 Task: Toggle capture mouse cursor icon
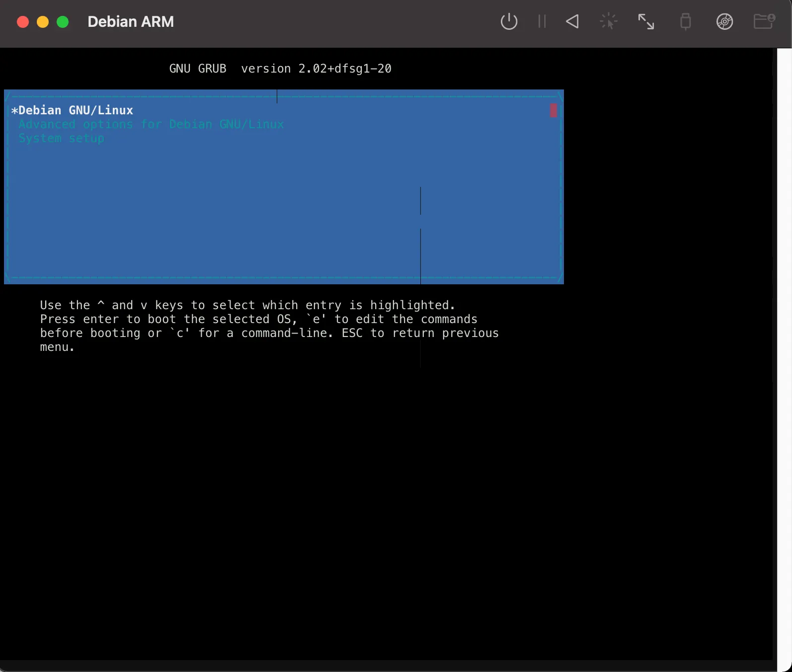tap(608, 21)
